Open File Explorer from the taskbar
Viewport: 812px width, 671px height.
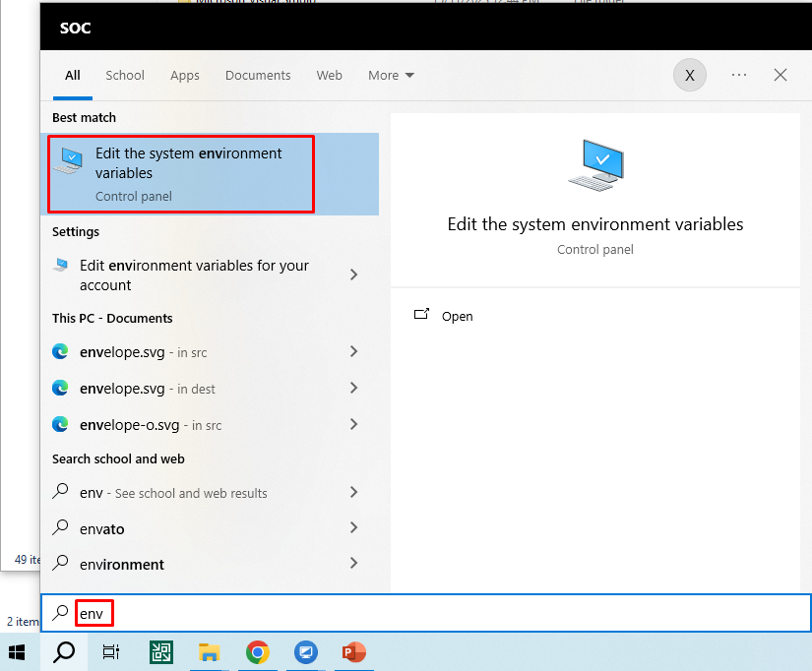209,651
